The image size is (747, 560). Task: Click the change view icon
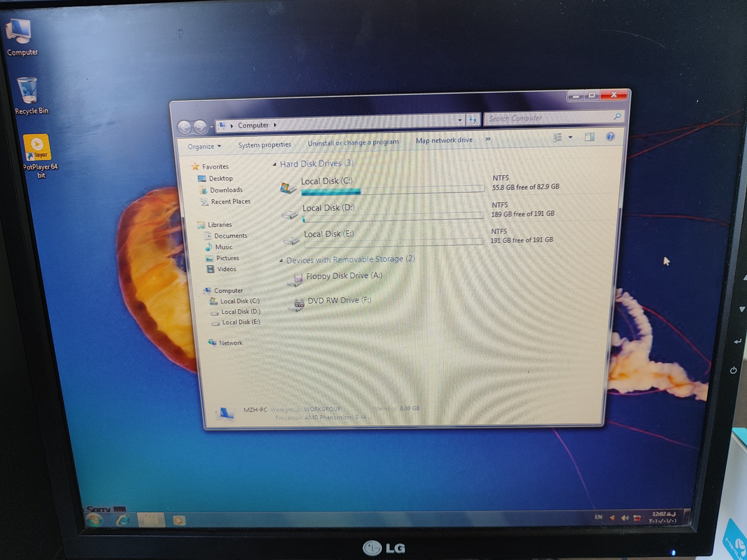click(558, 137)
